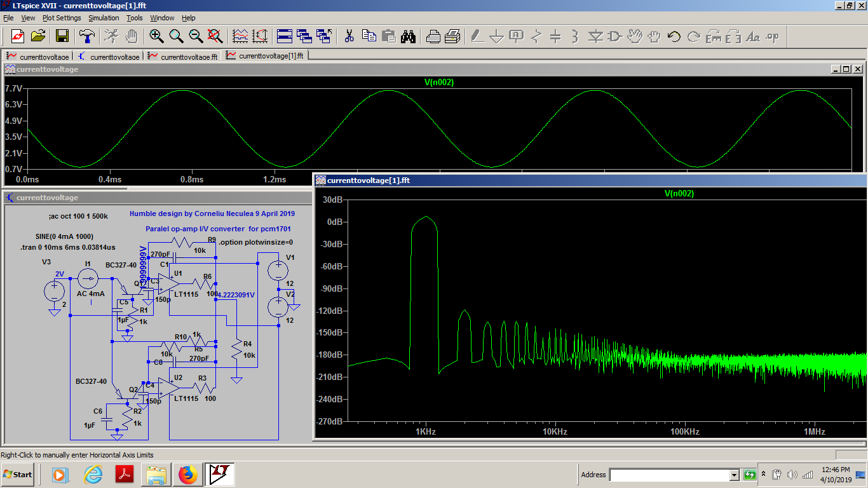Open a file with folder icon

[x=38, y=36]
